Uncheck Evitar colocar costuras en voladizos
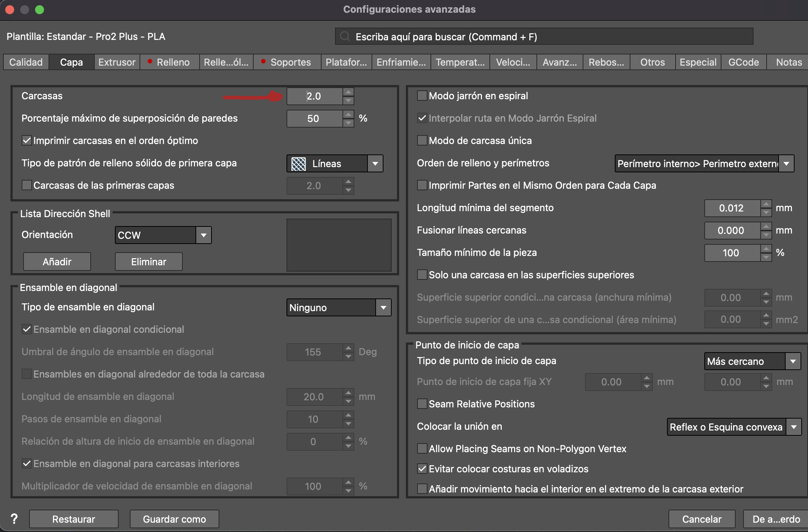This screenshot has width=808, height=532. pos(422,469)
